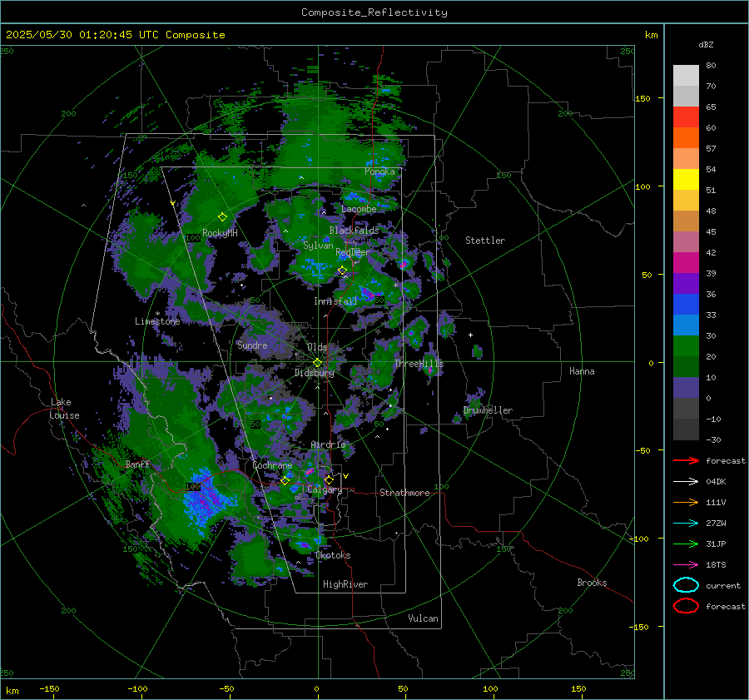Click the cyan current ellipse legend icon
Image resolution: width=749 pixels, height=700 pixels.
(x=686, y=585)
